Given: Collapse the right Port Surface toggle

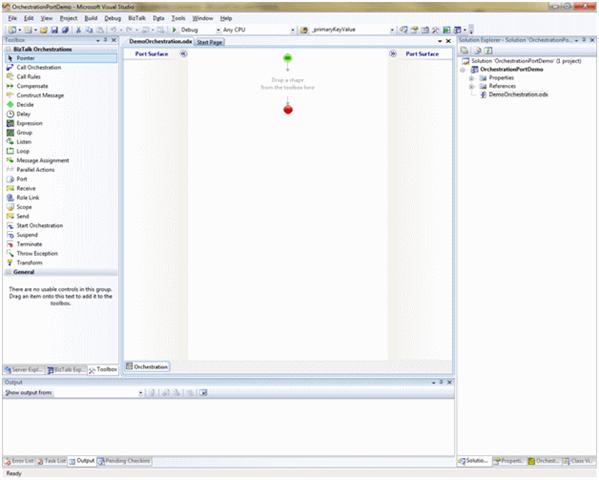Looking at the screenshot, I should point(393,54).
